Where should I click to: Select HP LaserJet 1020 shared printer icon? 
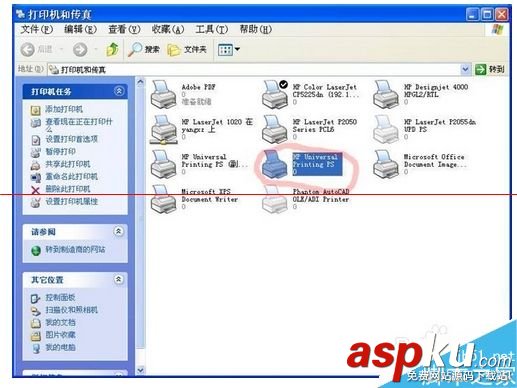163,129
